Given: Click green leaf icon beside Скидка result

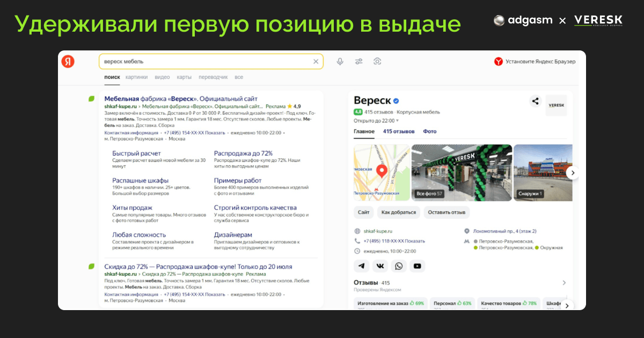Looking at the screenshot, I should click(x=92, y=266).
